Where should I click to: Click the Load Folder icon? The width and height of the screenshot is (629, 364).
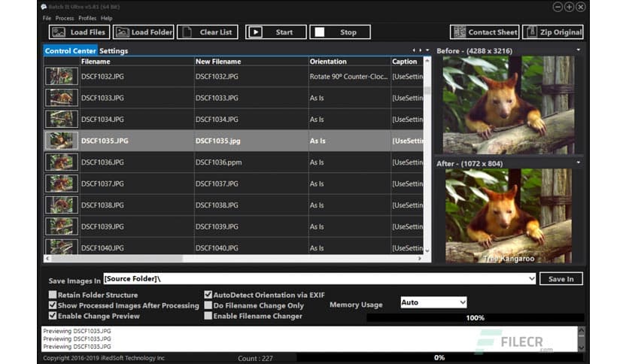pyautogui.click(x=123, y=32)
